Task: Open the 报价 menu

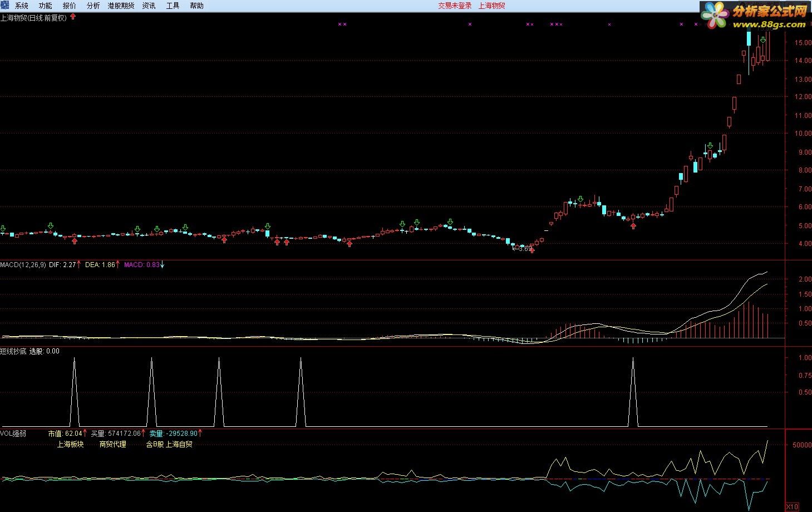Action: [70, 6]
